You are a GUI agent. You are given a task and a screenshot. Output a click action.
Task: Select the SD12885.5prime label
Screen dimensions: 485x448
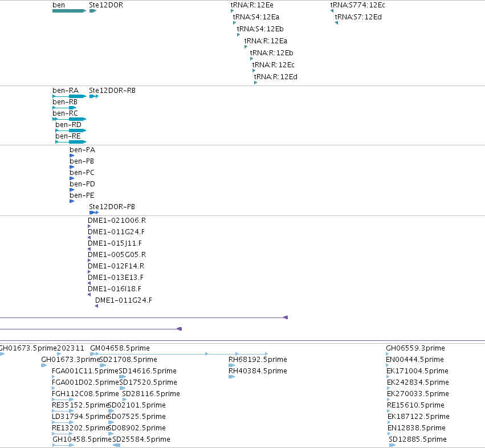[x=418, y=439]
